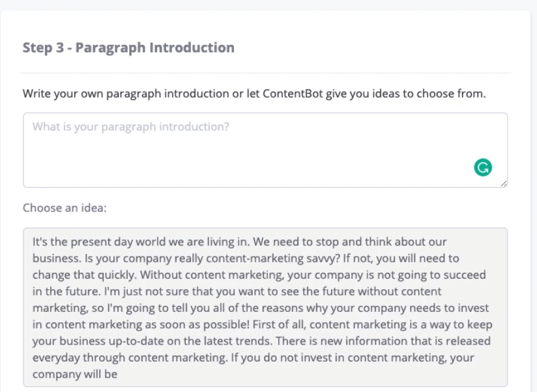
Task: Click the word 'ContentBot' in the instructions
Action: click(x=293, y=93)
